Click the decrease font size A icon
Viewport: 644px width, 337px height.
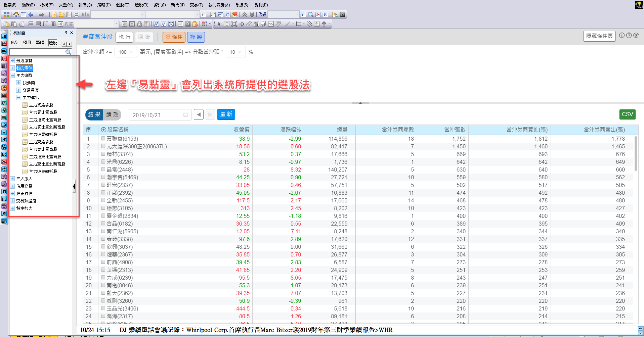tap(164, 24)
